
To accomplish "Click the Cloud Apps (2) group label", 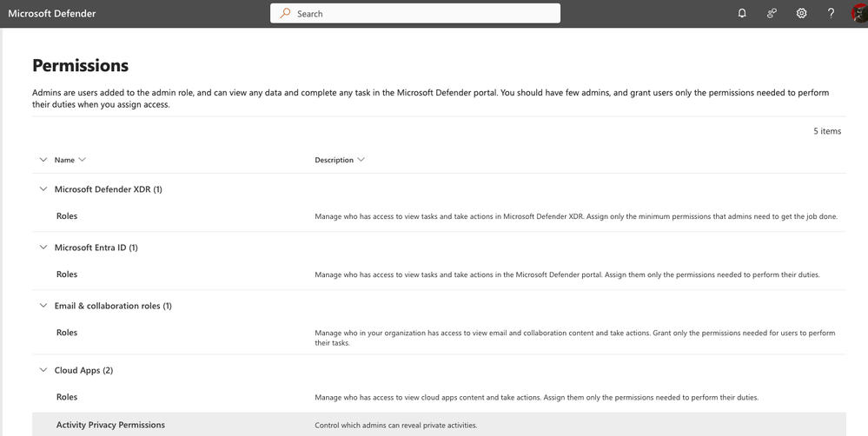I will pyautogui.click(x=83, y=370).
